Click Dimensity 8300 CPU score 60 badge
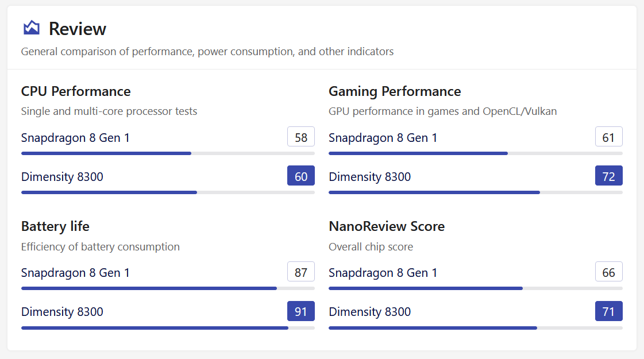 [x=300, y=176]
